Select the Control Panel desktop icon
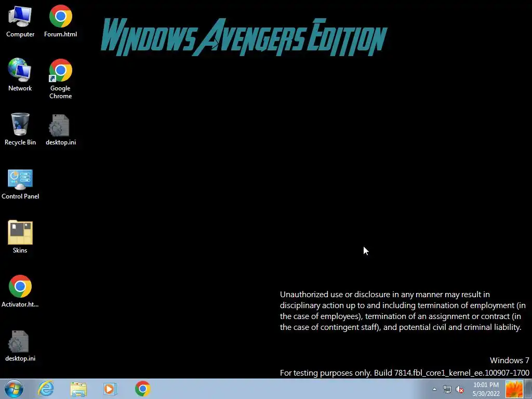The width and height of the screenshot is (532, 399). (x=20, y=184)
